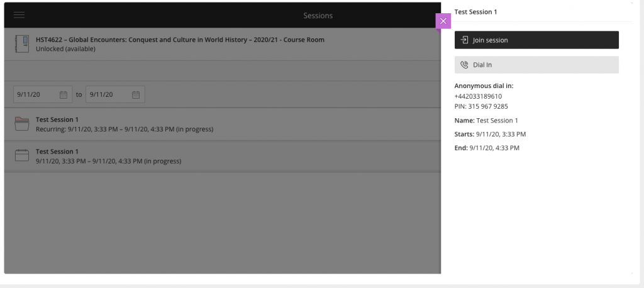
Task: Focus the end date field after 'to'
Action: [x=115, y=94]
